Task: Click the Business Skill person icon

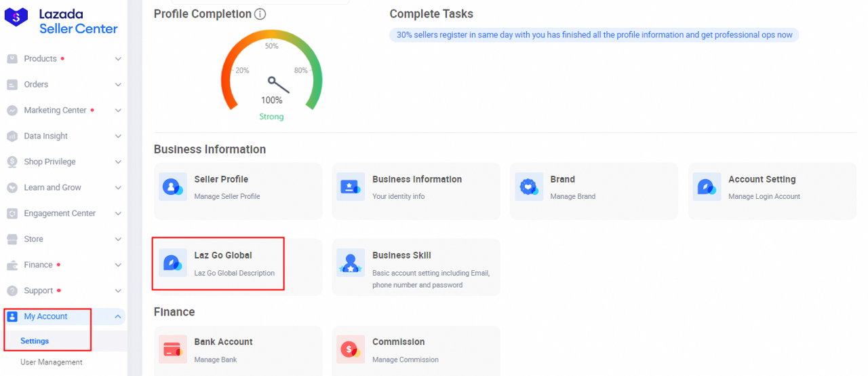Action: coord(351,263)
